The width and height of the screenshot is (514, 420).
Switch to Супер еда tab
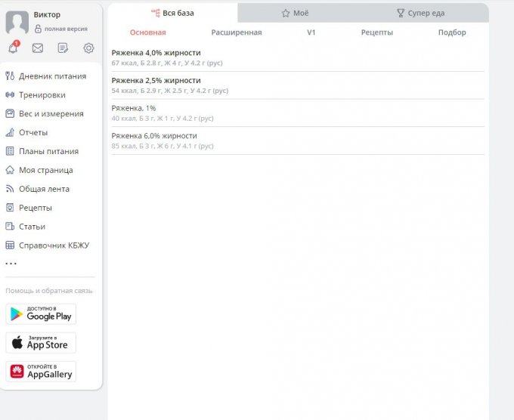(421, 14)
